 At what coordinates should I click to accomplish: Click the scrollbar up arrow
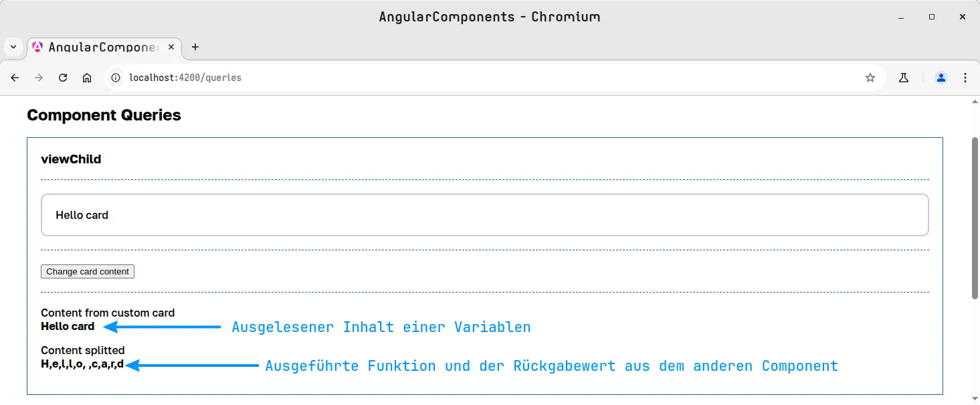(975, 102)
